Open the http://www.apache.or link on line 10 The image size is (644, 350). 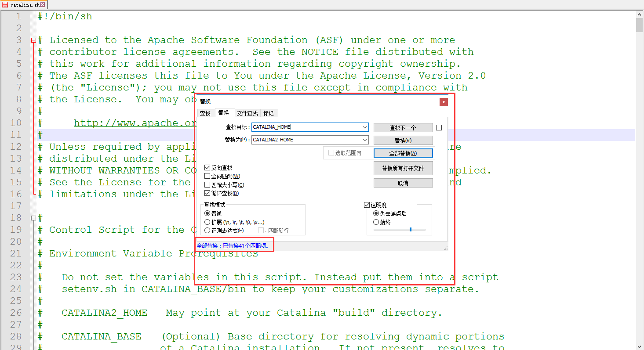(x=135, y=123)
